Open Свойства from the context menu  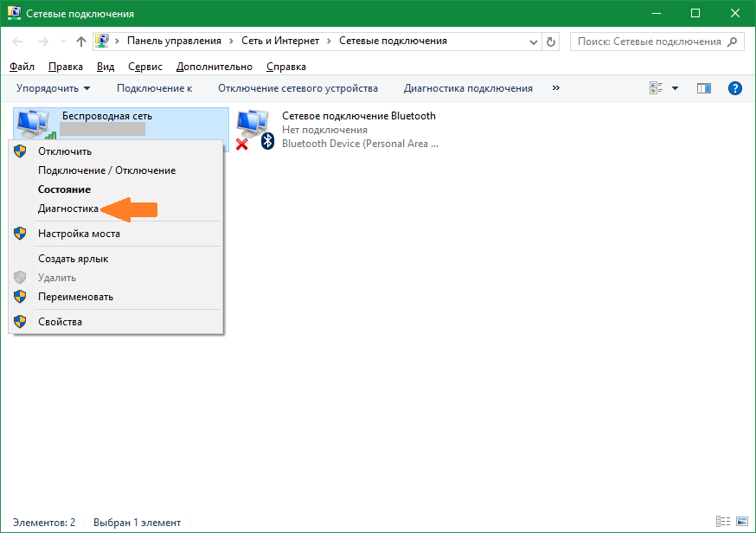60,322
